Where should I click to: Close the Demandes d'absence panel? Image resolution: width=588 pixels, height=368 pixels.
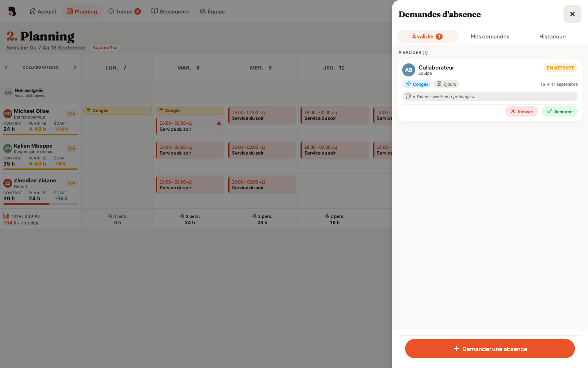[572, 14]
